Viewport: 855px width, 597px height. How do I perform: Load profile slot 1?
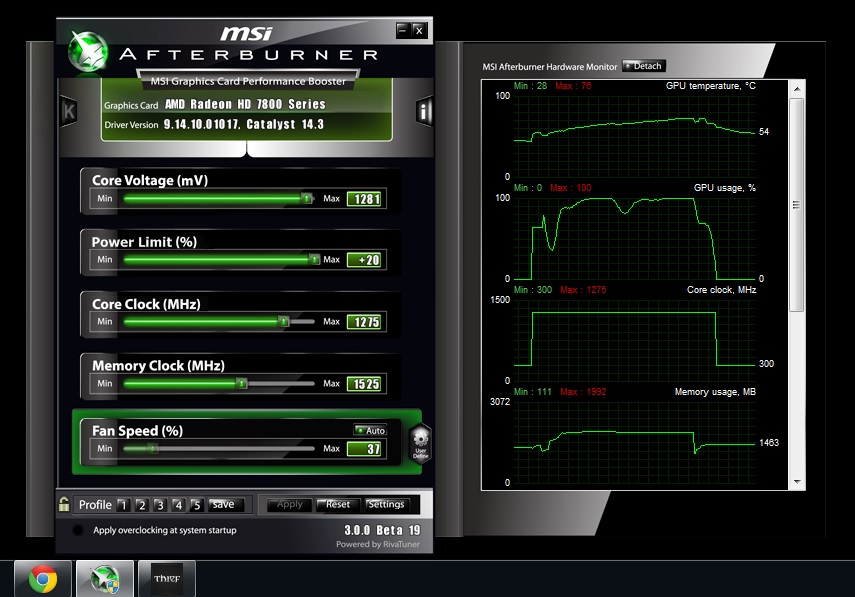(x=123, y=505)
